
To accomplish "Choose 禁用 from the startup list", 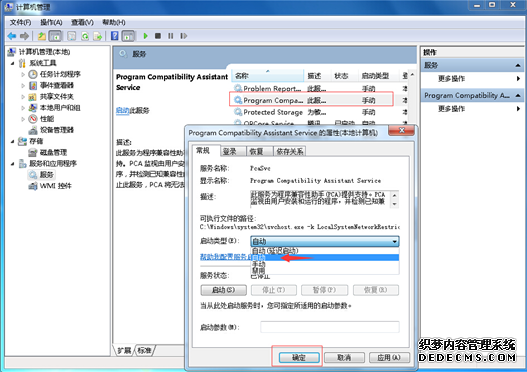I will pyautogui.click(x=325, y=270).
